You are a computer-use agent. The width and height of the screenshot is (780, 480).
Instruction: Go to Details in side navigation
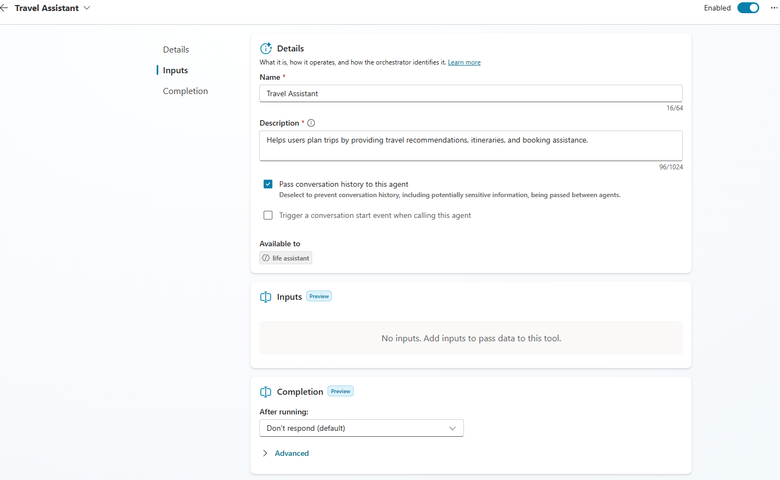pyautogui.click(x=176, y=50)
